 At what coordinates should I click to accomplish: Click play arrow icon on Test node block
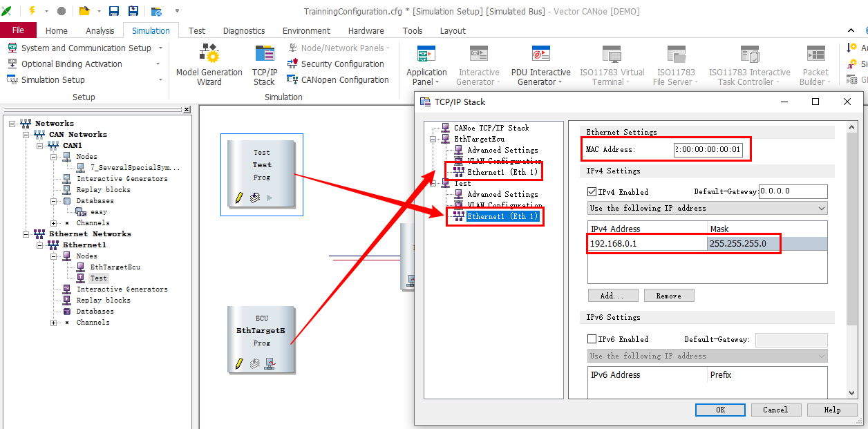[x=270, y=198]
